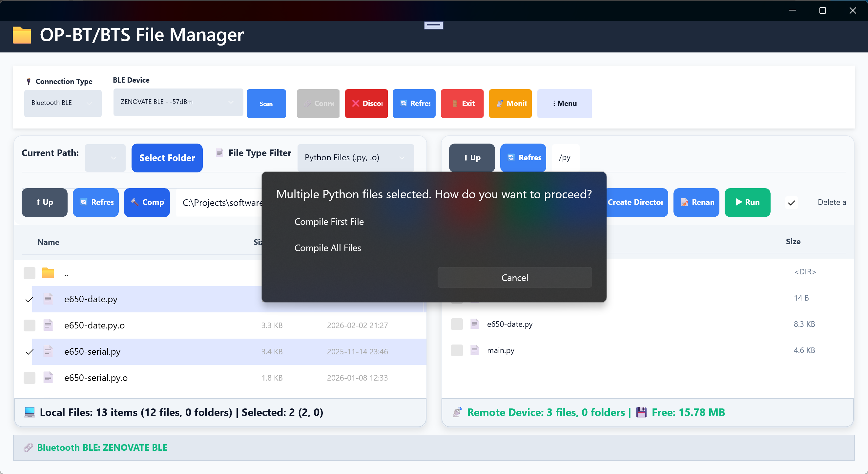Disconnect from the current device

[366, 103]
